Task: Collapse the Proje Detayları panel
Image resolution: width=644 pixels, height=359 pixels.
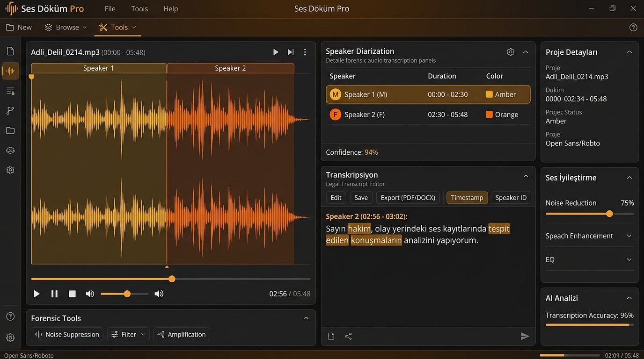Action: pos(629,52)
